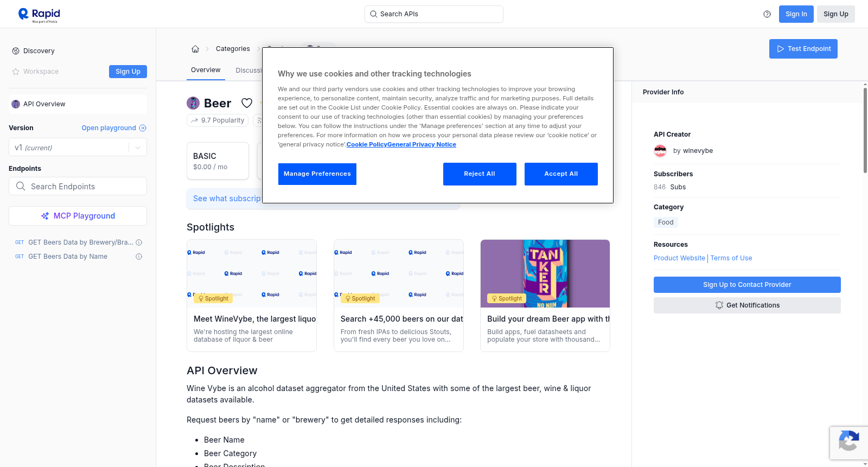Viewport: 868px width, 467px height.
Task: Click the winevybe creator avatar
Action: [660, 151]
